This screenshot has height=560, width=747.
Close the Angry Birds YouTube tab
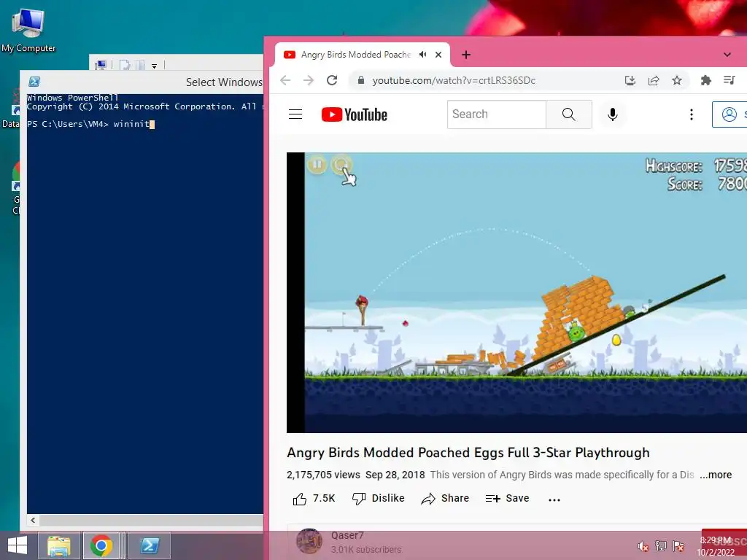[438, 55]
